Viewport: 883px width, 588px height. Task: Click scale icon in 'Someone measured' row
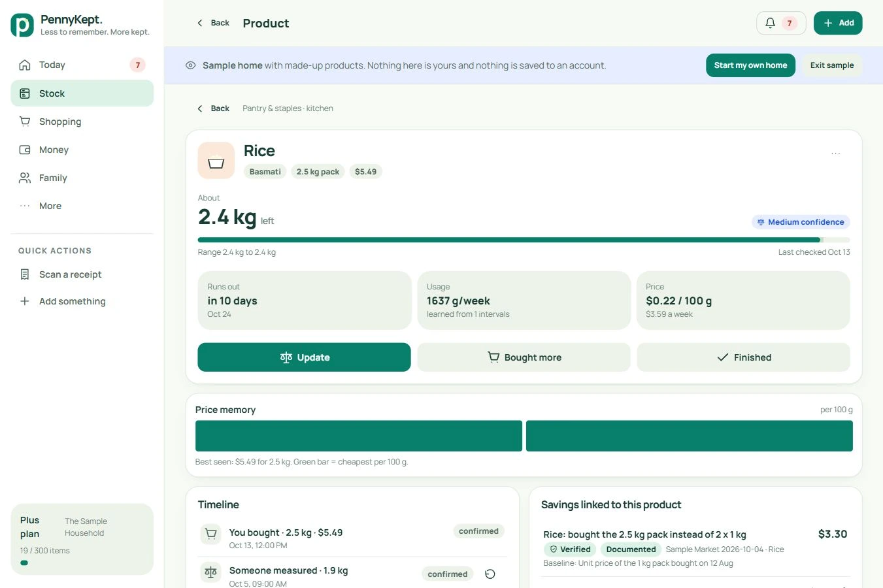[211, 572]
